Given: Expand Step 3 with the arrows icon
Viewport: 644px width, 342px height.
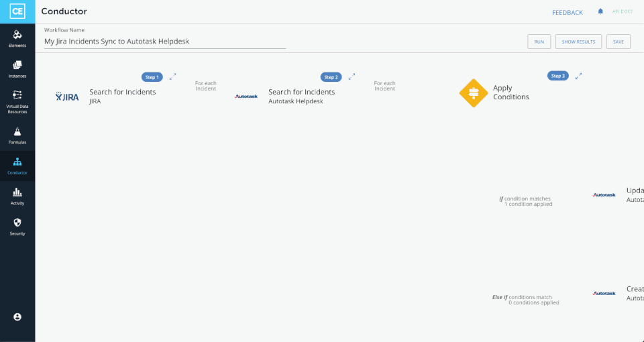Looking at the screenshot, I should (579, 76).
